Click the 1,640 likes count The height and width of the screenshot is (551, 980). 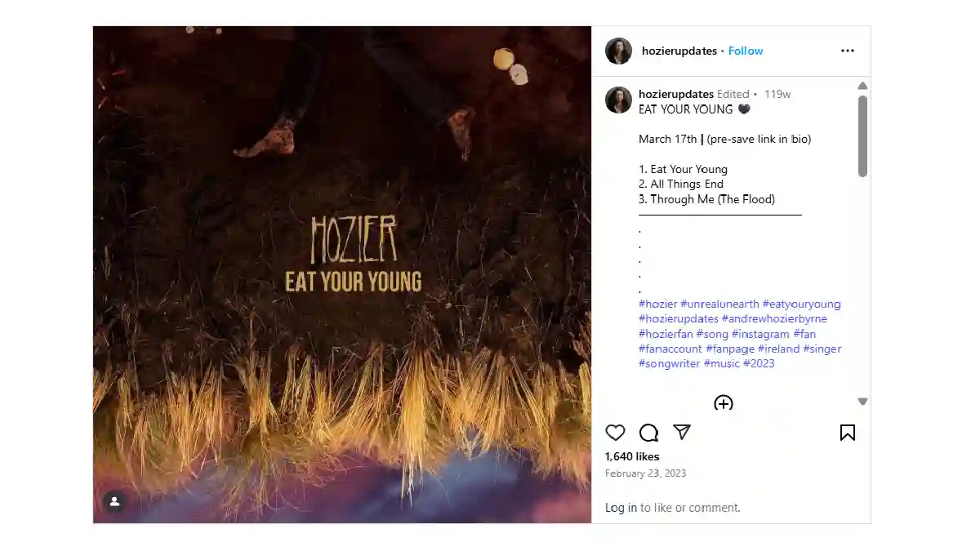point(632,456)
